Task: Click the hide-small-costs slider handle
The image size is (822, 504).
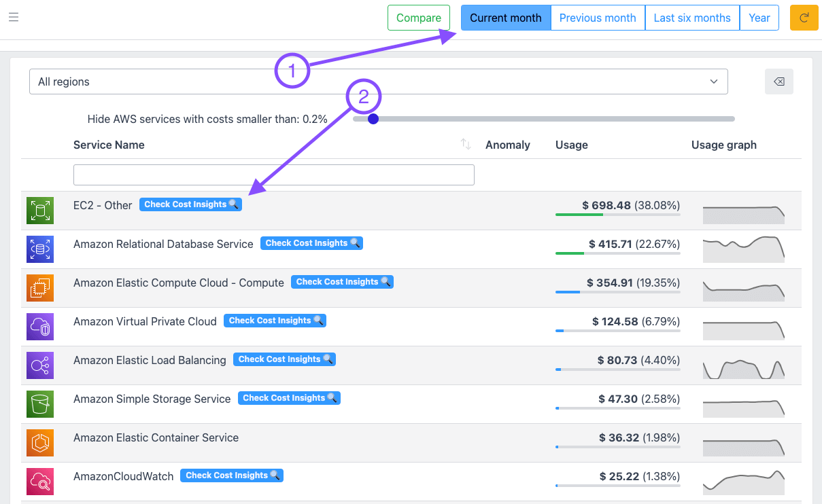Action: [x=373, y=119]
